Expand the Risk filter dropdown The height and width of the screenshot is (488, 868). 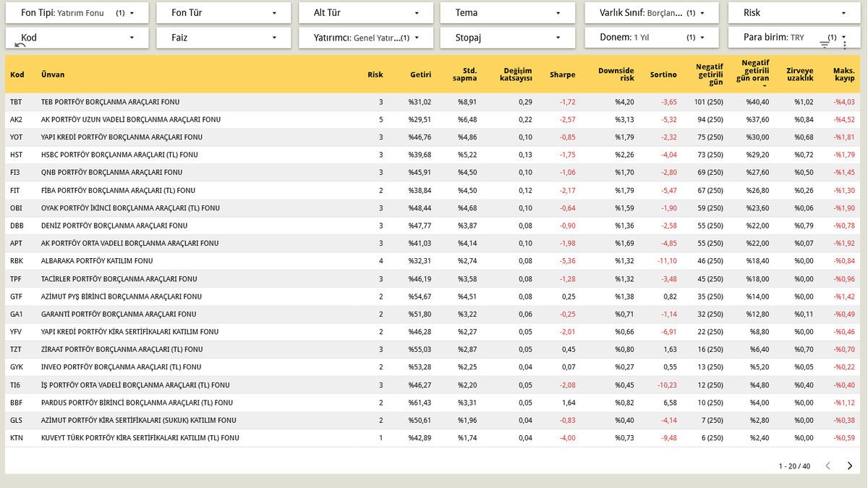point(794,13)
